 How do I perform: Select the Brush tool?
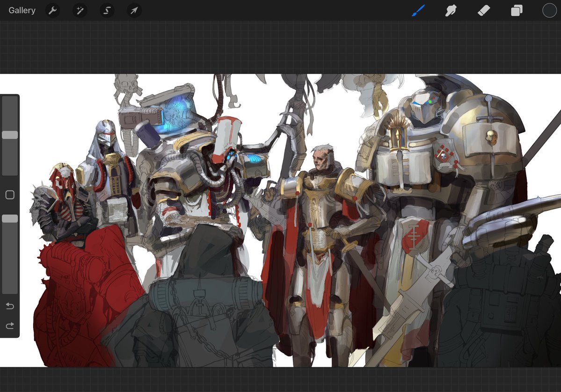[418, 10]
